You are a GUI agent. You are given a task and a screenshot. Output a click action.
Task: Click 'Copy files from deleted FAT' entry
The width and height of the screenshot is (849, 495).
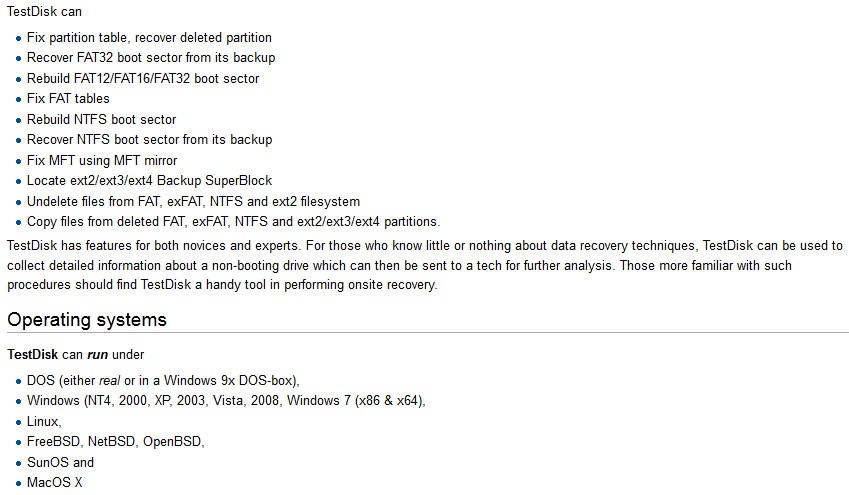click(234, 222)
